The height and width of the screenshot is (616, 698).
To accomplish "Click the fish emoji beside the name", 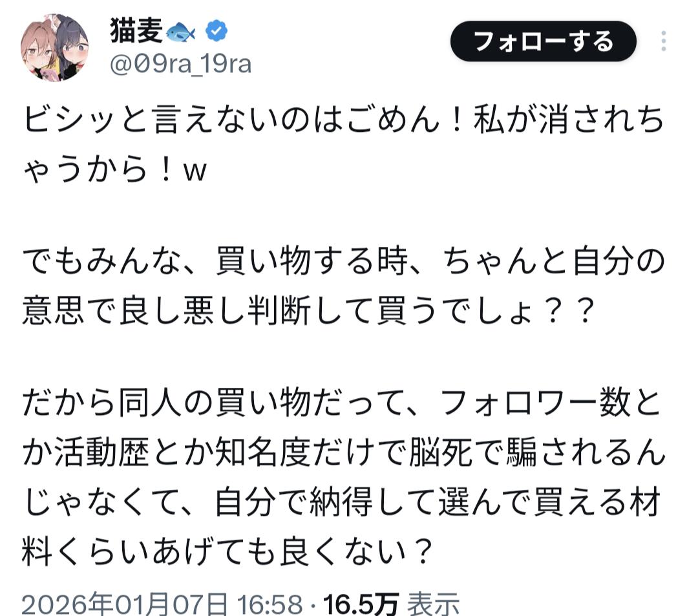I will [181, 32].
